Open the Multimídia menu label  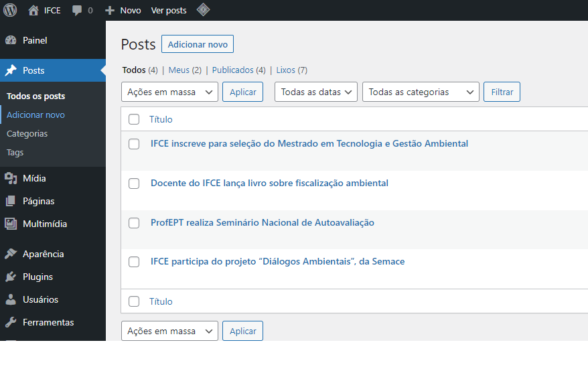[45, 224]
